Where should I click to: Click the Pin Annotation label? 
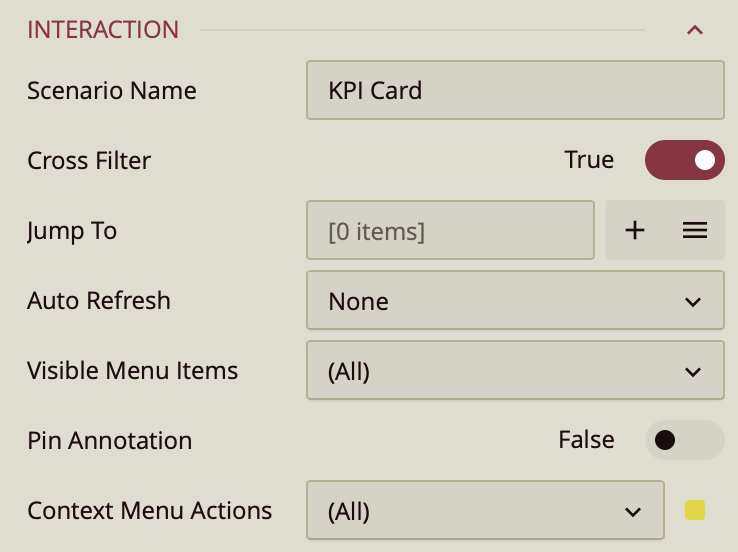pyautogui.click(x=110, y=441)
